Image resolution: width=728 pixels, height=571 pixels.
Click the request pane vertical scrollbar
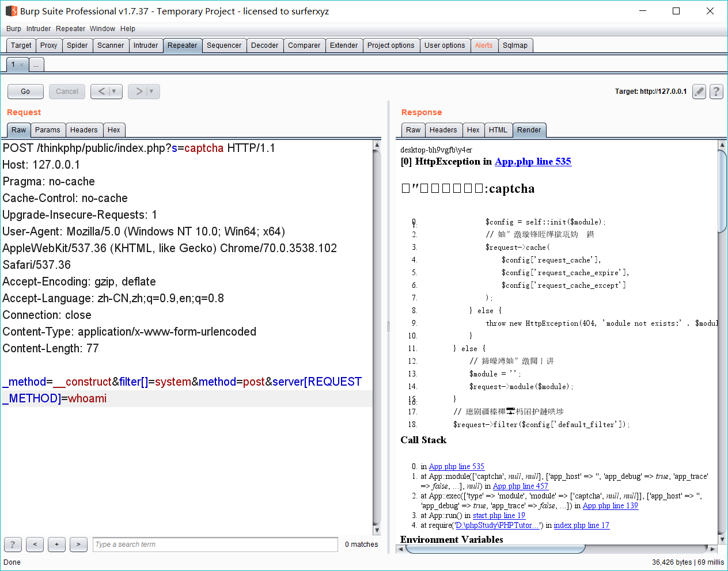coord(377,337)
